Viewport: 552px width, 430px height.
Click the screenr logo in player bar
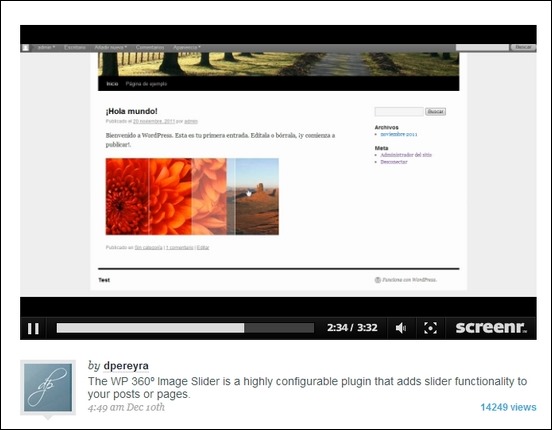(x=491, y=328)
